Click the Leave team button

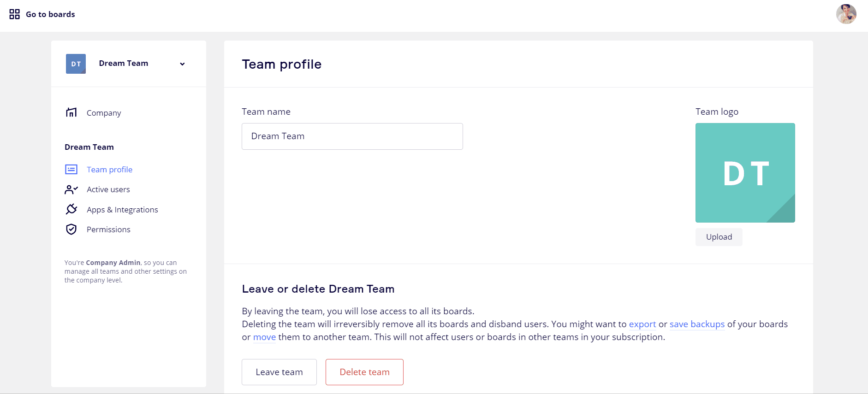point(279,372)
